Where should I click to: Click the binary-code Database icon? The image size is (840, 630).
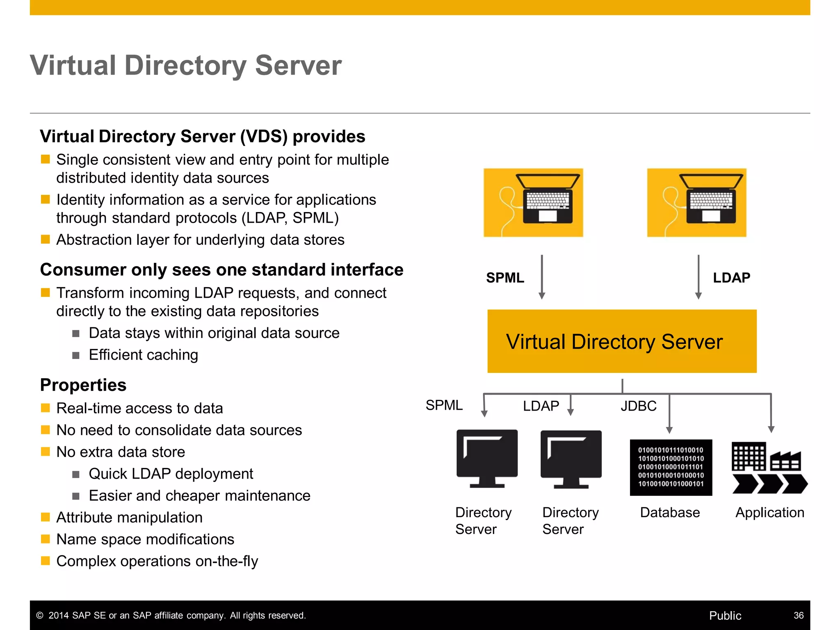(x=671, y=467)
